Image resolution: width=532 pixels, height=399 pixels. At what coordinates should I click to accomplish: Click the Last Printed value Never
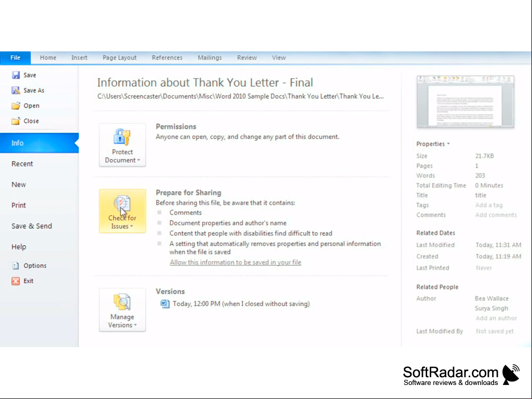484,268
